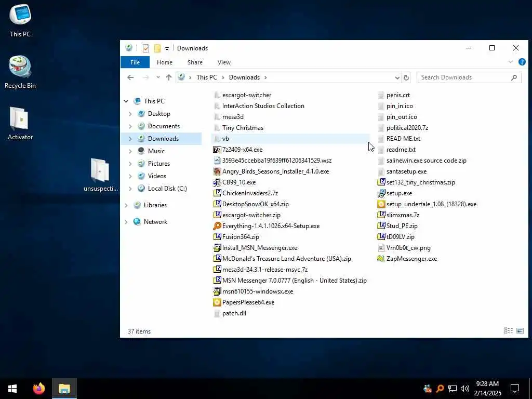This screenshot has height=399, width=532.
Task: Select the PapersPlease64.exe icon
Action: pos(217,302)
